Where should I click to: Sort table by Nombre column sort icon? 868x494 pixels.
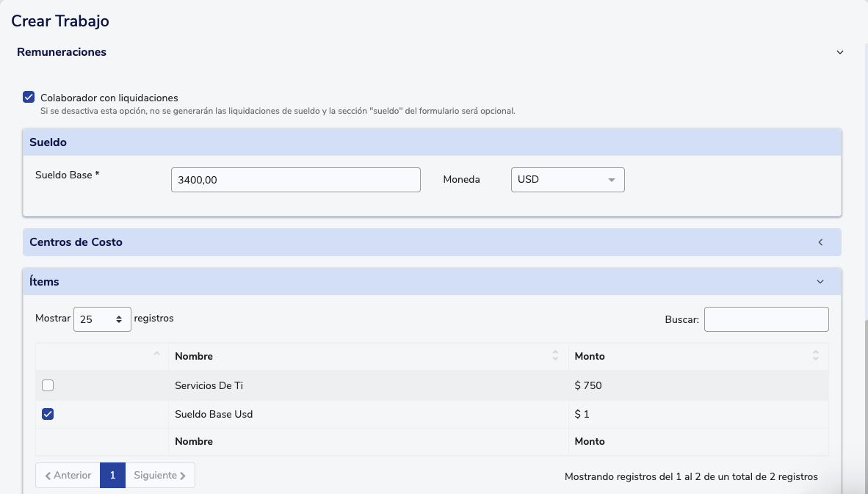click(x=555, y=356)
